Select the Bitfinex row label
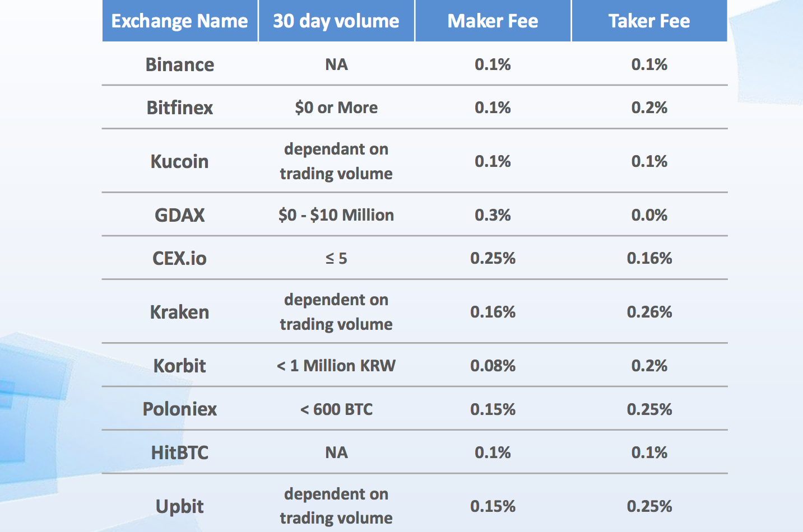 coord(179,108)
